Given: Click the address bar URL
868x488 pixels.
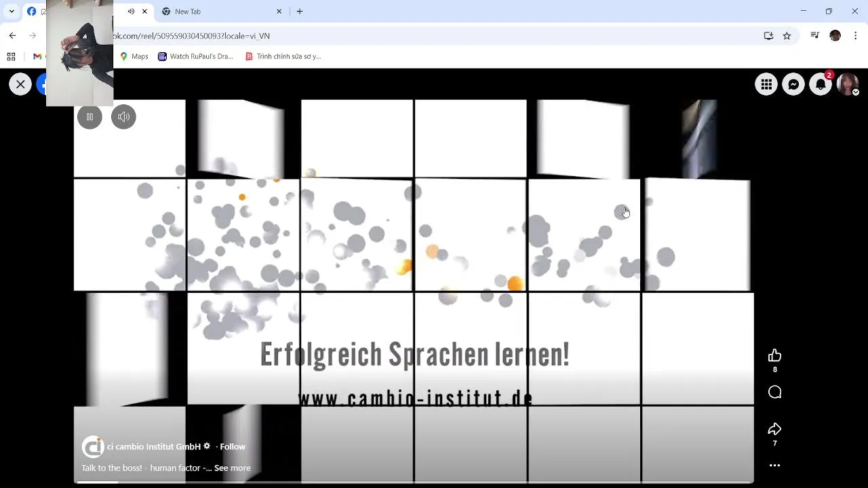Looking at the screenshot, I should point(192,36).
